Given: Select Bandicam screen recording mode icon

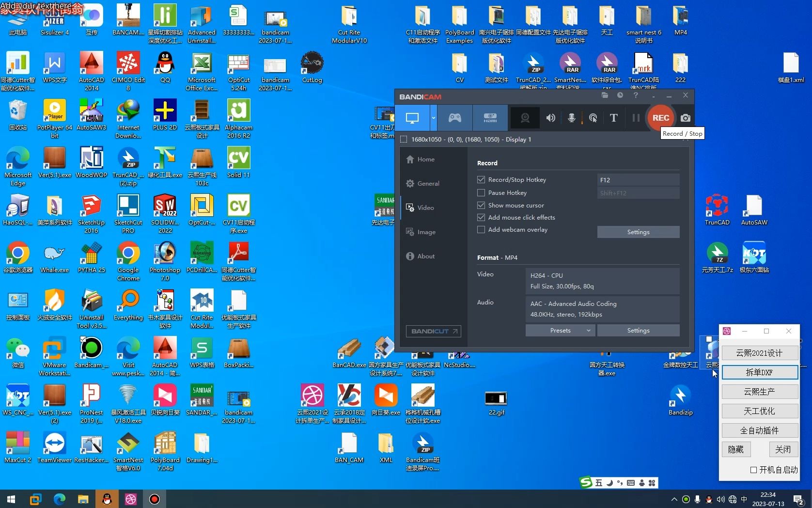Looking at the screenshot, I should pyautogui.click(x=412, y=118).
